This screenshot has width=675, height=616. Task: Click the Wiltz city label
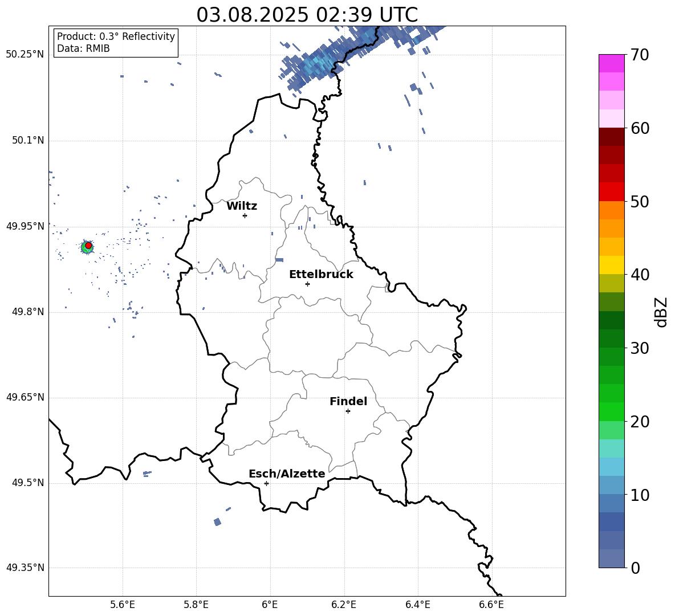(x=242, y=206)
